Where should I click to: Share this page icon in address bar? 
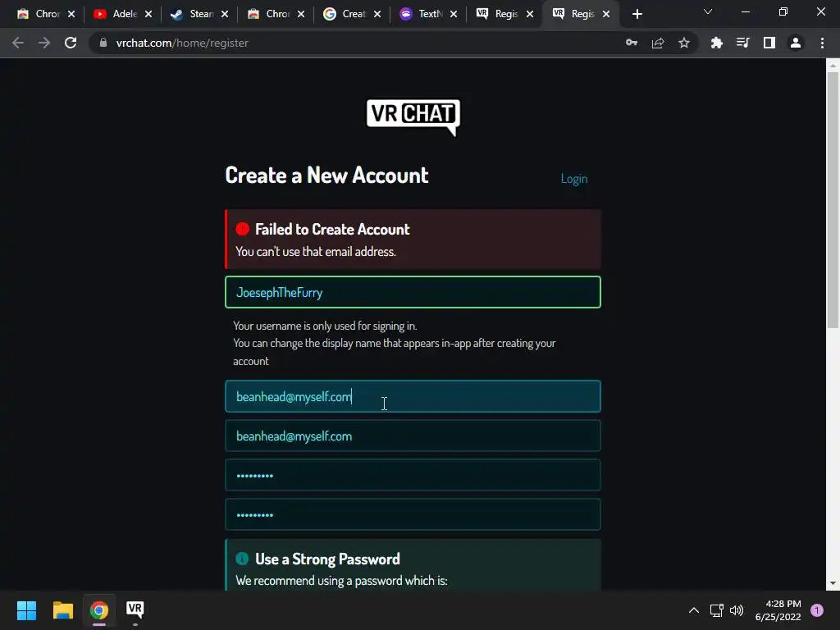[x=658, y=43]
